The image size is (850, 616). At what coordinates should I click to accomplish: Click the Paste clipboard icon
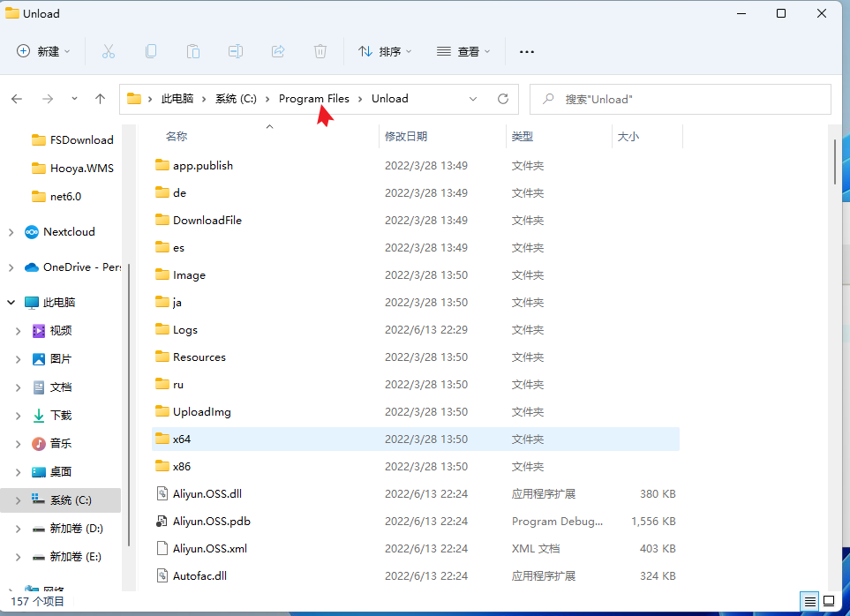click(193, 51)
